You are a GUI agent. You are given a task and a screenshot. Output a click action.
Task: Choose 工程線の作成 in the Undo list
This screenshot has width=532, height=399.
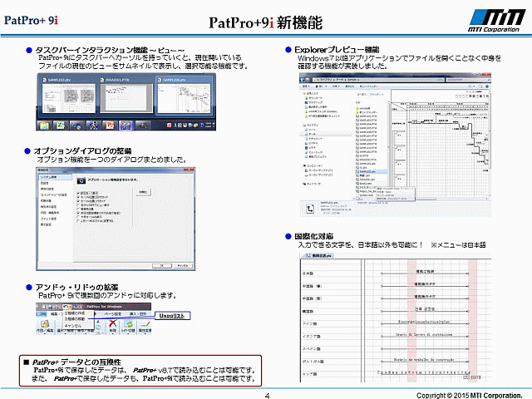point(75,313)
